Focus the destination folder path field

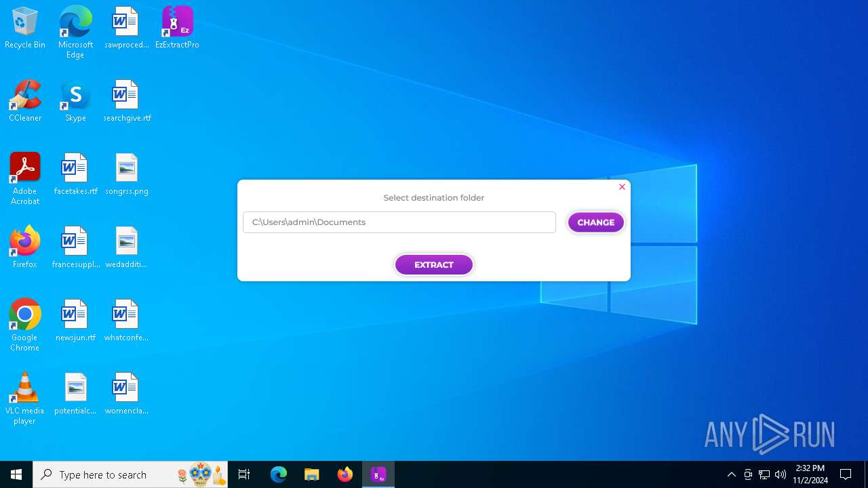[399, 222]
